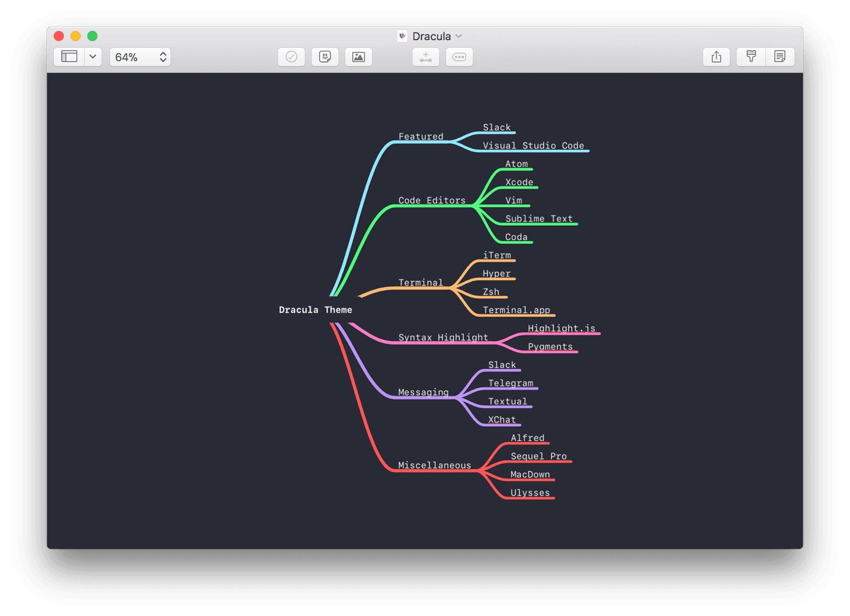Open the sidebar layout dropdown chevron

pyautogui.click(x=93, y=57)
